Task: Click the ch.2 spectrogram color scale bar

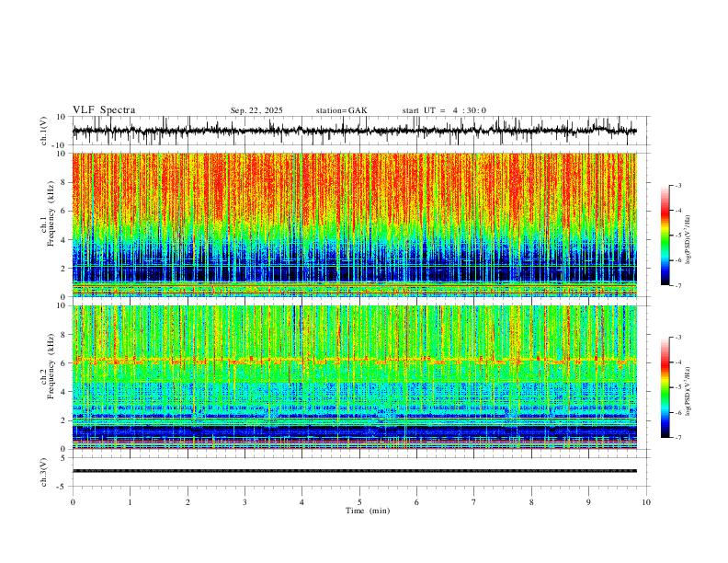Action: tap(665, 387)
